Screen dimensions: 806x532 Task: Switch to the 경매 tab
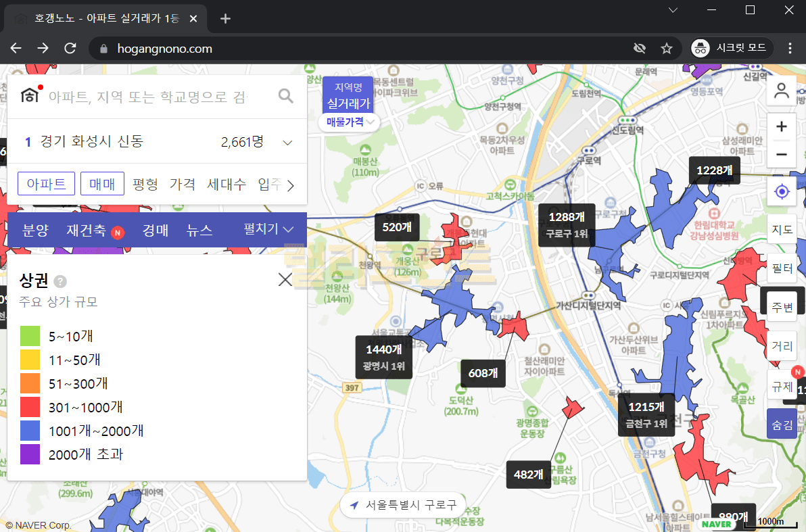[156, 231]
